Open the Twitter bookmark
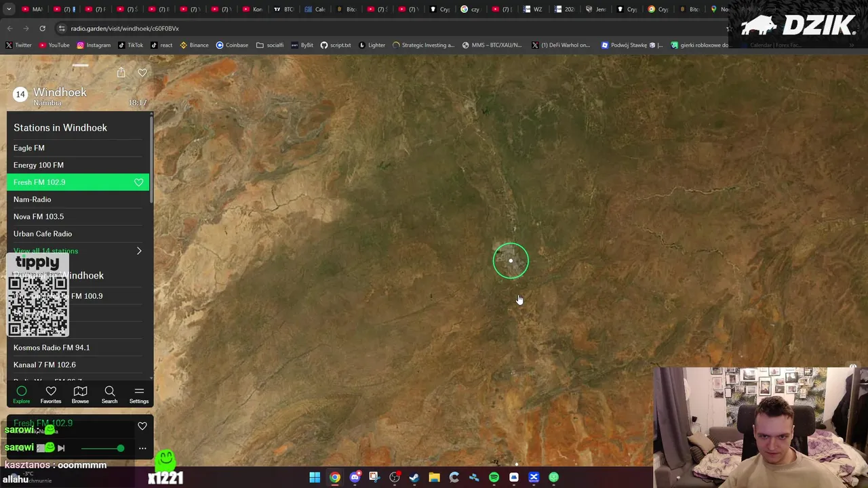 pos(18,45)
